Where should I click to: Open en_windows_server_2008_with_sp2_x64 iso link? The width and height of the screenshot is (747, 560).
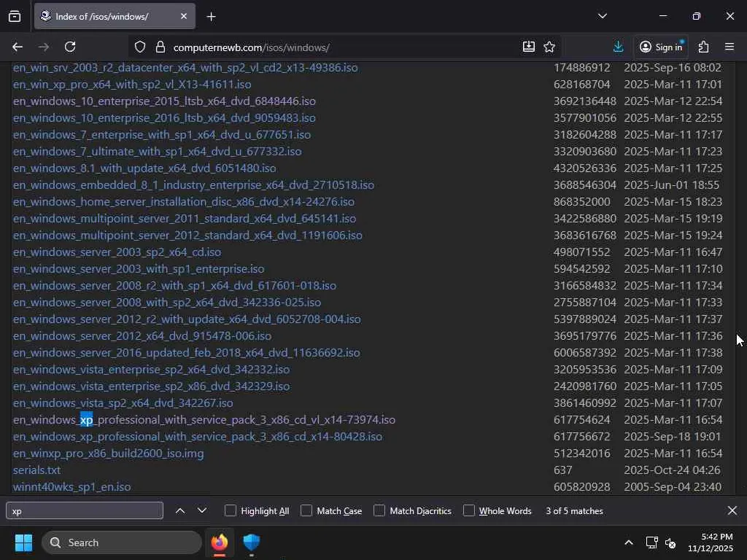[x=167, y=303]
